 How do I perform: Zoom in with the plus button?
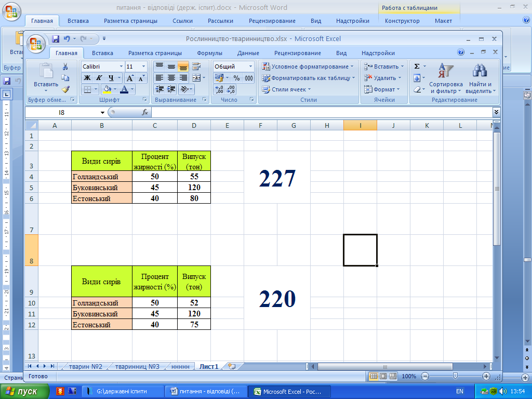[486, 376]
